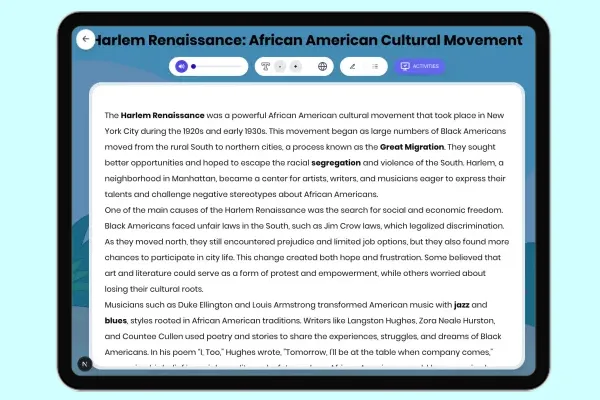This screenshot has width=600, height=400.
Task: Click the text size 'T' icon
Action: tap(265, 67)
